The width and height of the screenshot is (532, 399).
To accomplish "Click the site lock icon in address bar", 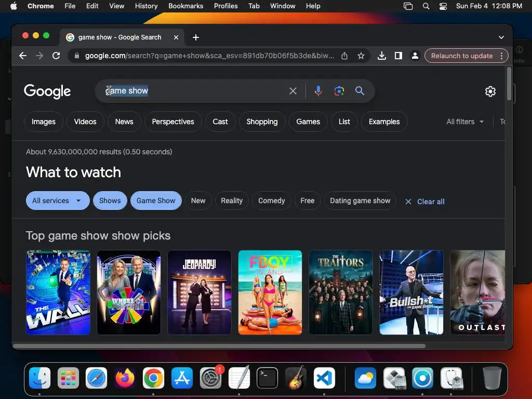I will [77, 56].
